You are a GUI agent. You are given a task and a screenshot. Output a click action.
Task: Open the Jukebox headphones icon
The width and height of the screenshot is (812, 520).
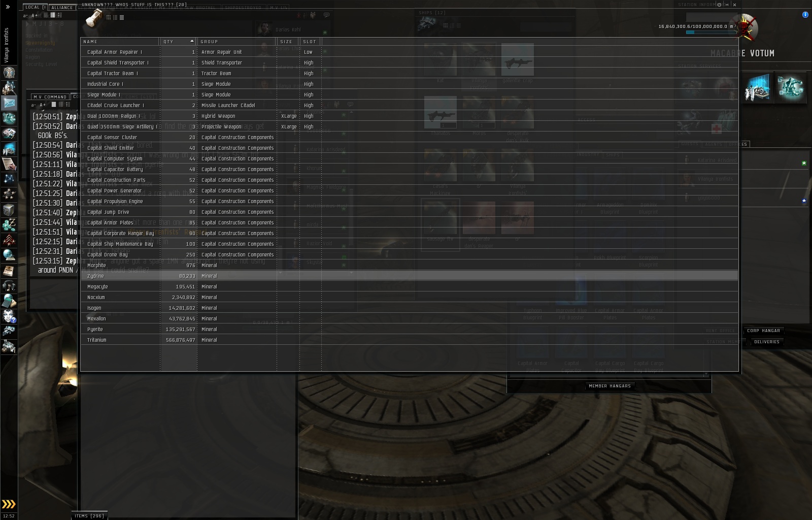9,286
